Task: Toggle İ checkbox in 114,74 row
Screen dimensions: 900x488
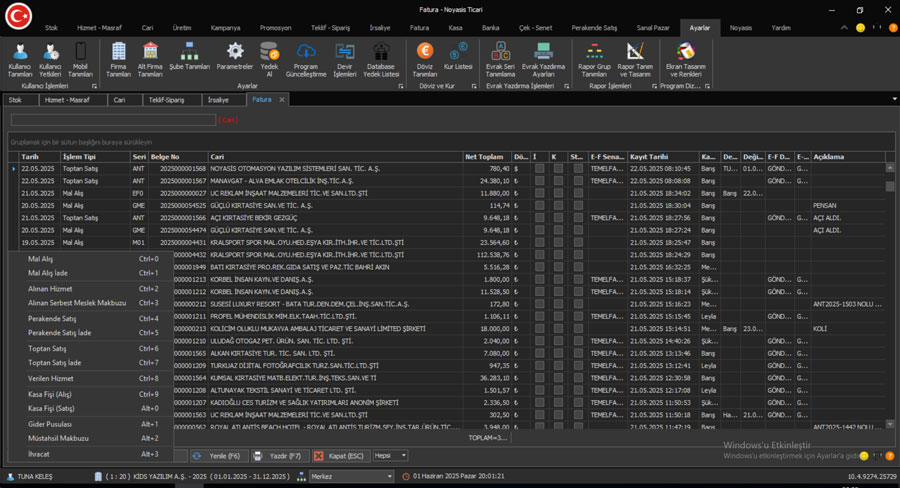Action: (540, 206)
